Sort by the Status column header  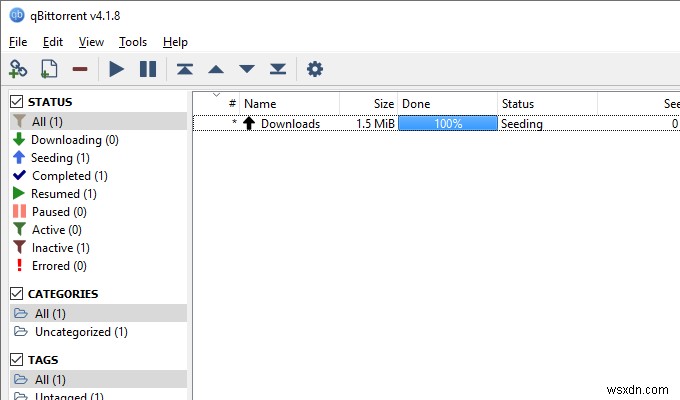click(x=547, y=104)
